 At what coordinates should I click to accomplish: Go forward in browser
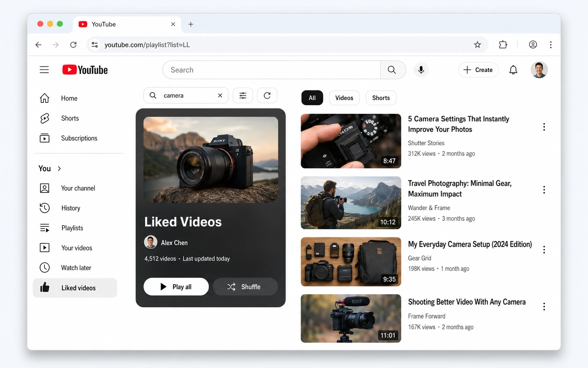tap(56, 45)
